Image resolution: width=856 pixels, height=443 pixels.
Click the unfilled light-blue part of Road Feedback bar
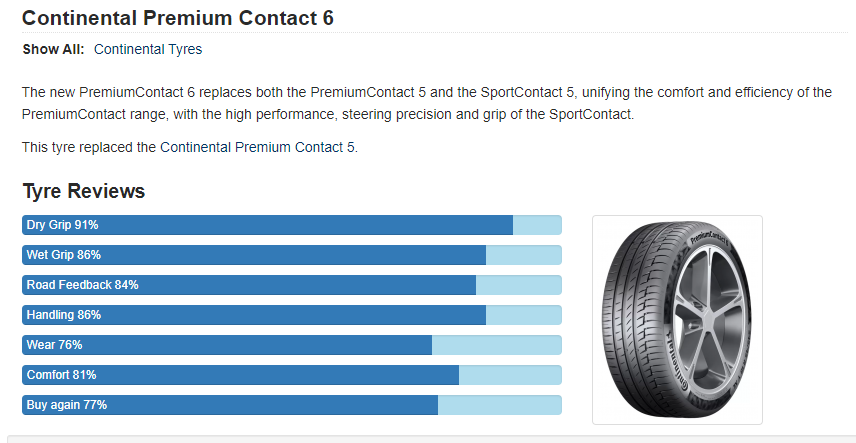tap(519, 285)
